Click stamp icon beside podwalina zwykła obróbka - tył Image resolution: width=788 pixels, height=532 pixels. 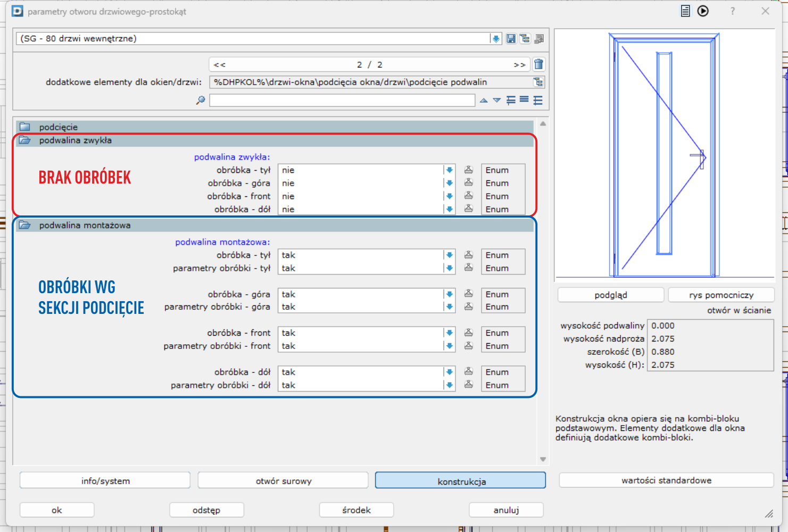468,170
